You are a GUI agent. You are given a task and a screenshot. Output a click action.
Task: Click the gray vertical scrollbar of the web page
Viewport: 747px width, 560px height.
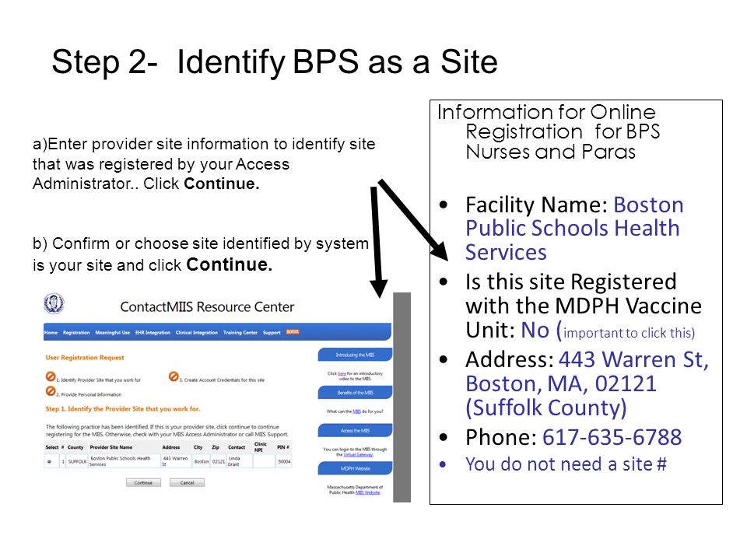point(402,397)
